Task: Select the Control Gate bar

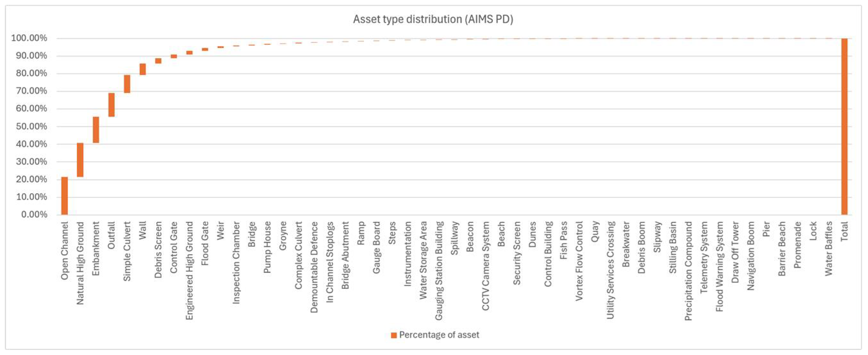Action: 174,56
